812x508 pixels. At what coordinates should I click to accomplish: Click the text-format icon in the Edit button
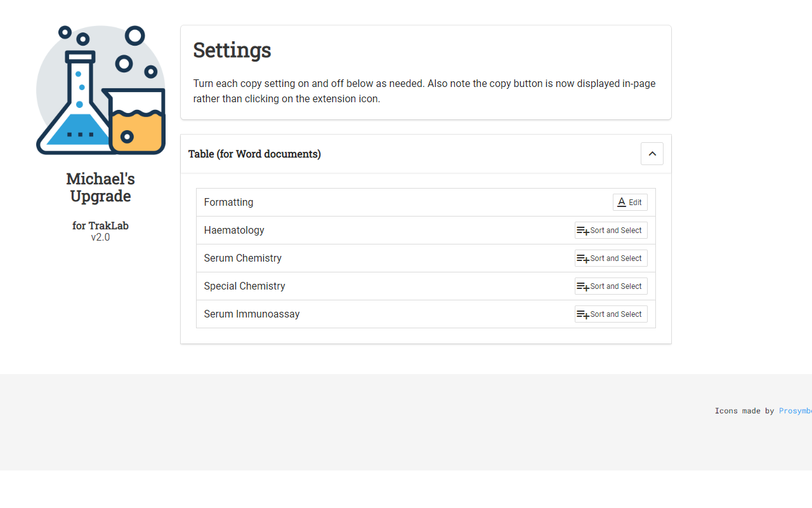click(x=622, y=203)
